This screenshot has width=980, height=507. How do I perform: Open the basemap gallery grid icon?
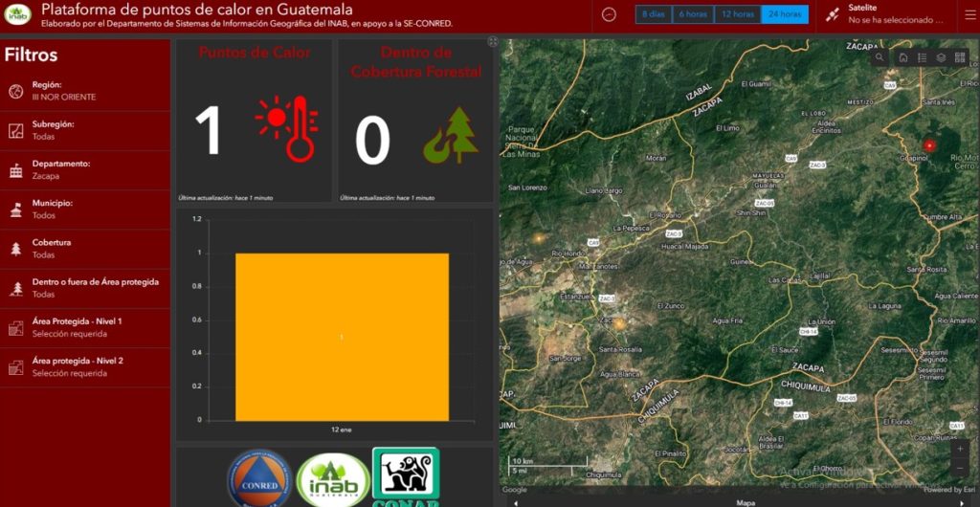coord(960,57)
